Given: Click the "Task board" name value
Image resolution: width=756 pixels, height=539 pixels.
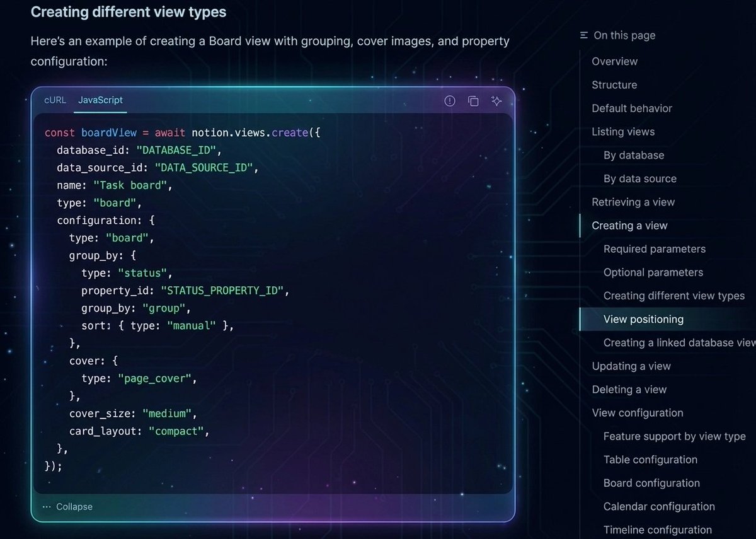Looking at the screenshot, I should pos(130,186).
